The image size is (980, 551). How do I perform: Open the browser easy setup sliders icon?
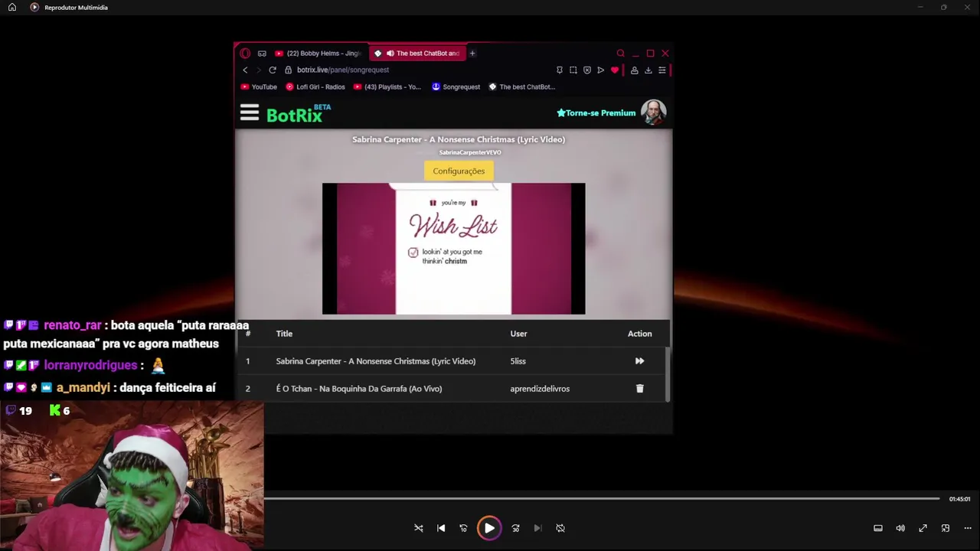coord(662,70)
